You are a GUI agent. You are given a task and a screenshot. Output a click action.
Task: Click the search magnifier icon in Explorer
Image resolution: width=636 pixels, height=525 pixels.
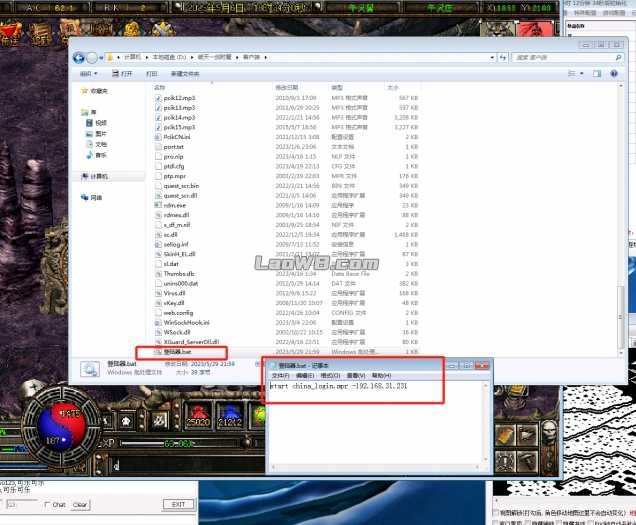pyautogui.click(x=618, y=58)
